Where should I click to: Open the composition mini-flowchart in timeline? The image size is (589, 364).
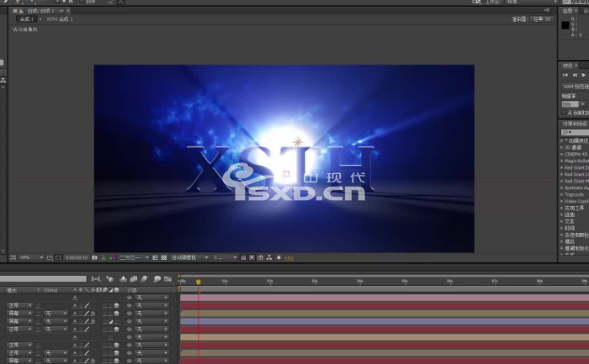pyautogui.click(x=96, y=279)
